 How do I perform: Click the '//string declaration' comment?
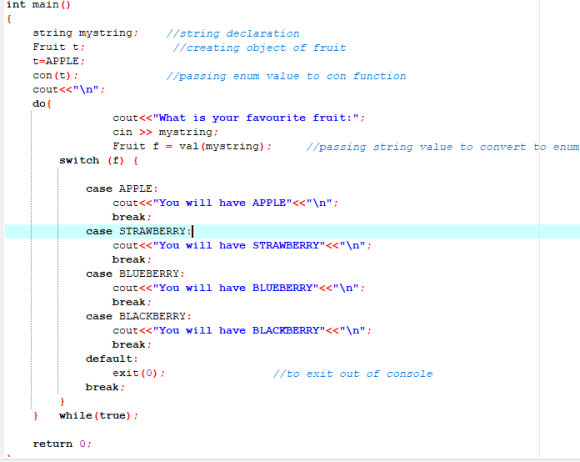(x=233, y=34)
